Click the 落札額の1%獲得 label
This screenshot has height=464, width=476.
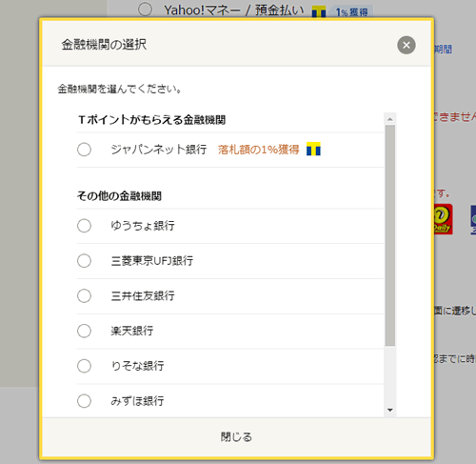tap(259, 150)
